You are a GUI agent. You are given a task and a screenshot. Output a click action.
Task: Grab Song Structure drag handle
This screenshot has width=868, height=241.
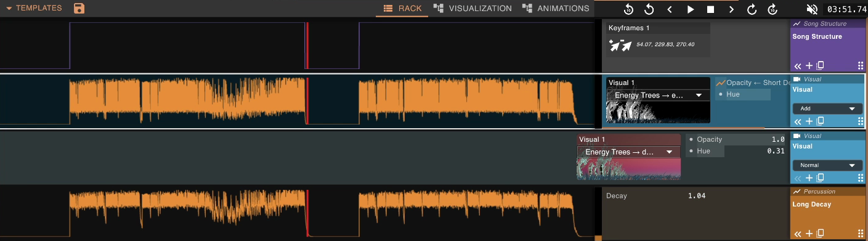[860, 65]
